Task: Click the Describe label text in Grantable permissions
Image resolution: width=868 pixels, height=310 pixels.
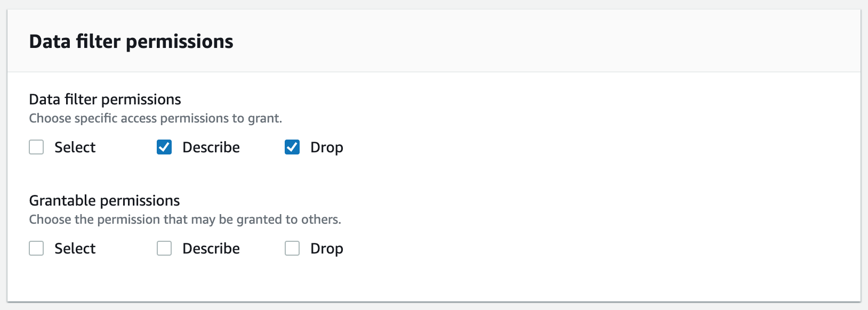Action: [x=211, y=249]
